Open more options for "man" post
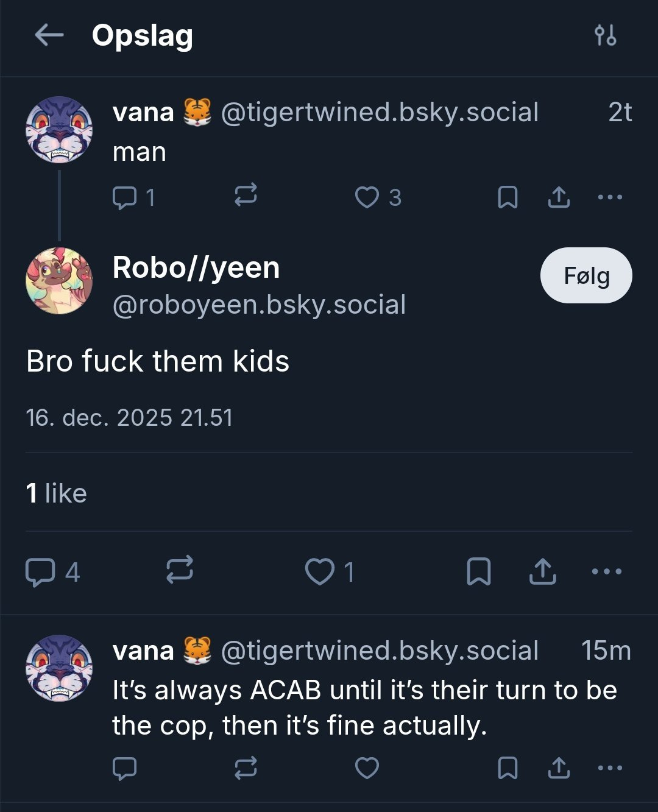This screenshot has height=812, width=658. pyautogui.click(x=610, y=197)
